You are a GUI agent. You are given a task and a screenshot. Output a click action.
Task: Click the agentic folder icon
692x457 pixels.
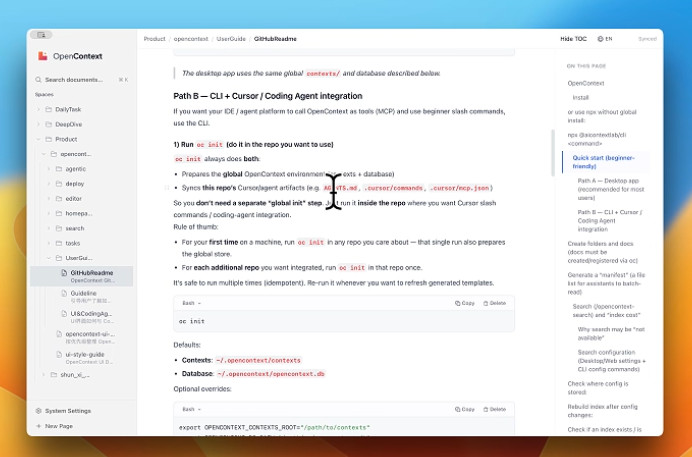(x=59, y=169)
